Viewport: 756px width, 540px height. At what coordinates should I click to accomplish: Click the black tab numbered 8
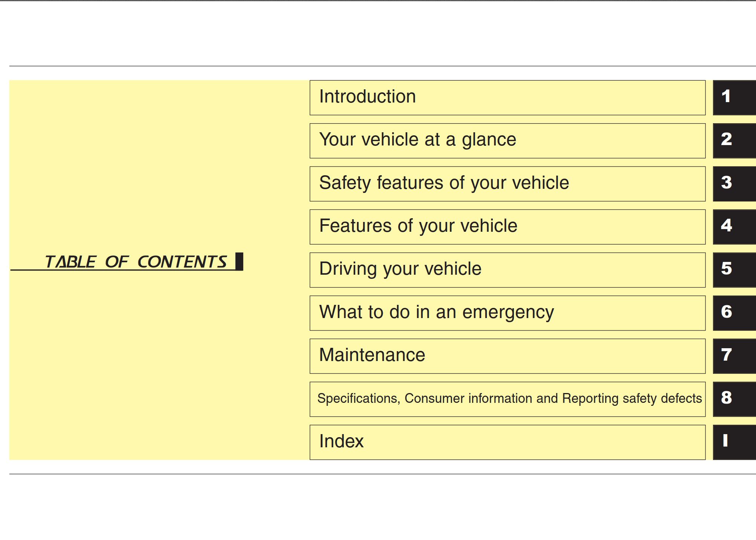pos(734,399)
